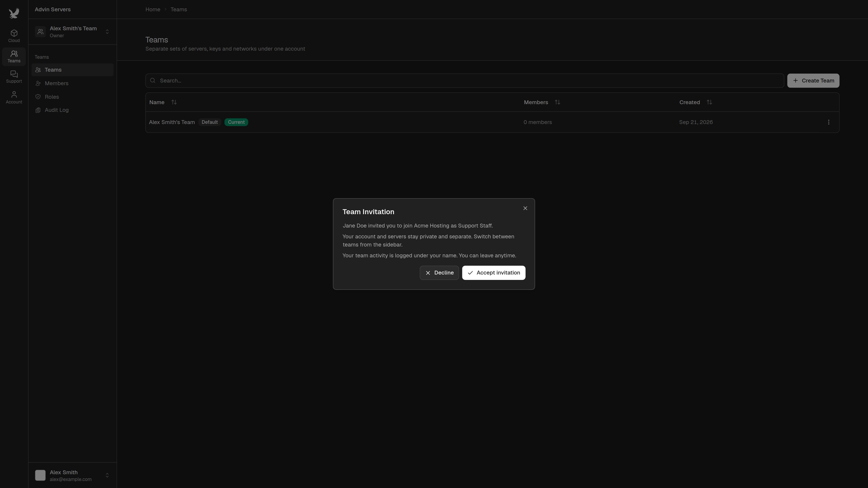Open the Account section icon
This screenshot has height=488, width=868.
[14, 98]
